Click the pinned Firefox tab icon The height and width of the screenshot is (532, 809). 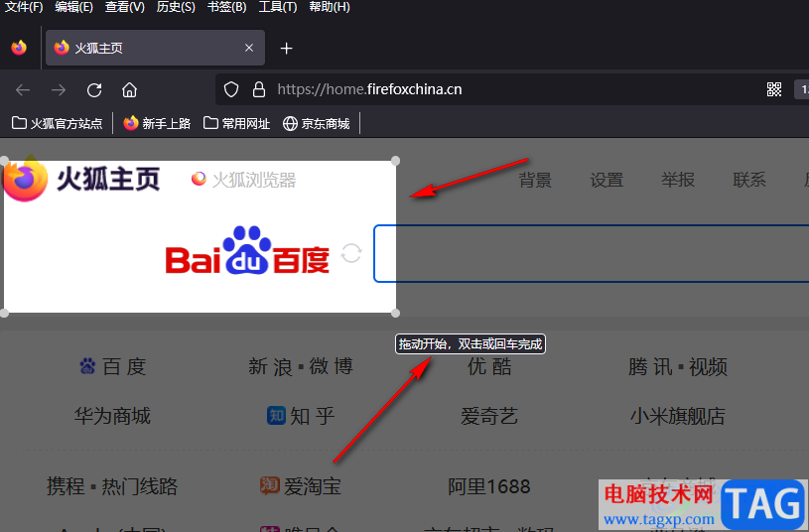(x=19, y=48)
